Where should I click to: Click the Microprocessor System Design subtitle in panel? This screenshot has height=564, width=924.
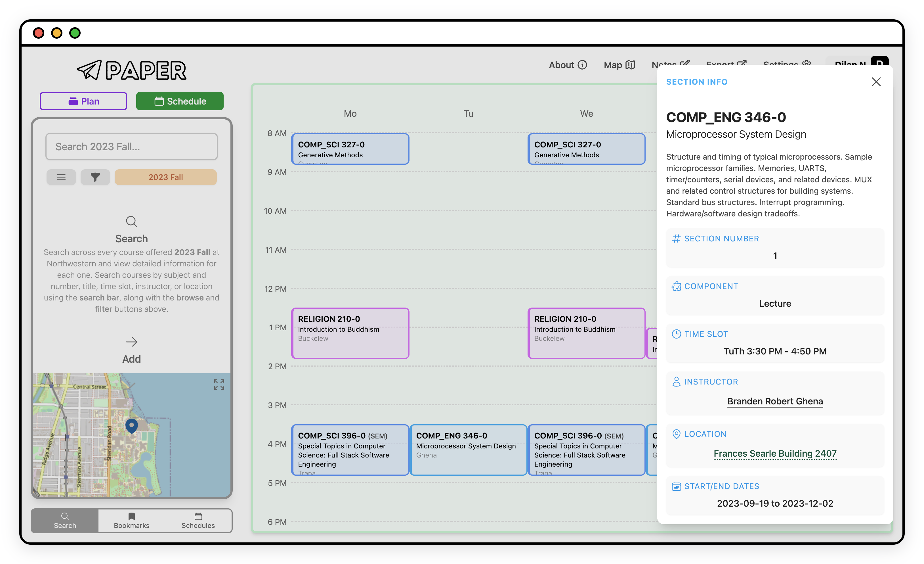(x=736, y=134)
